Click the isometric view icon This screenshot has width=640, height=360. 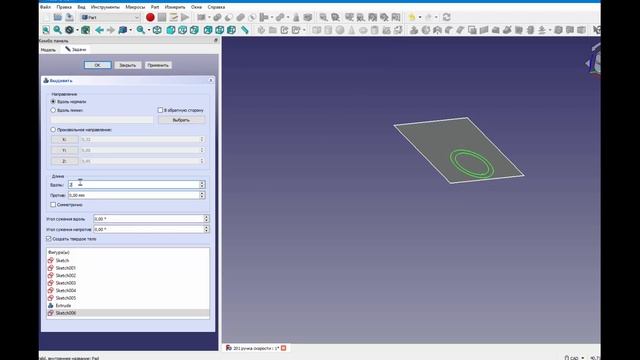157,30
